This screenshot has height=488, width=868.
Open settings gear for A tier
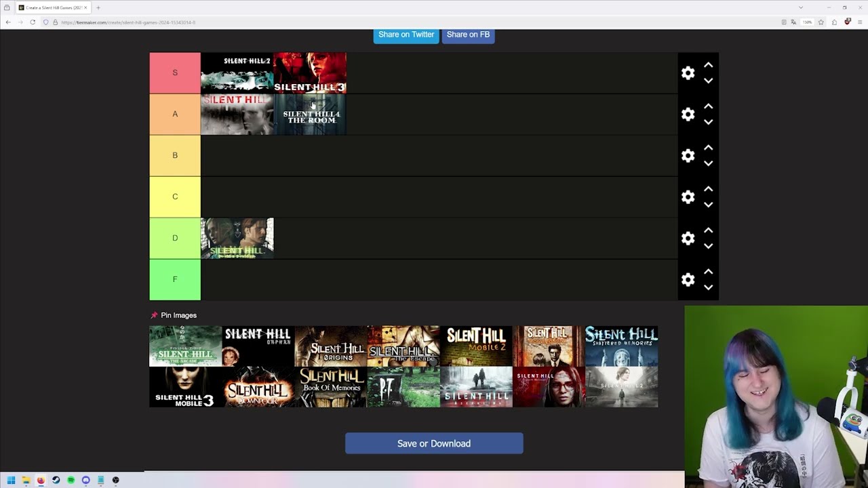(x=688, y=115)
